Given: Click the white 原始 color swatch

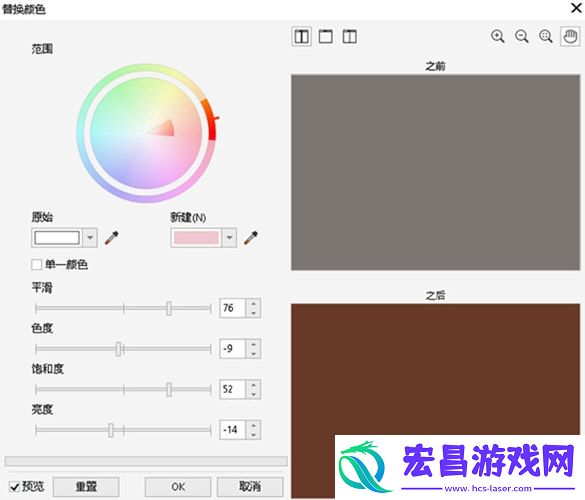Looking at the screenshot, I should click(x=57, y=238).
